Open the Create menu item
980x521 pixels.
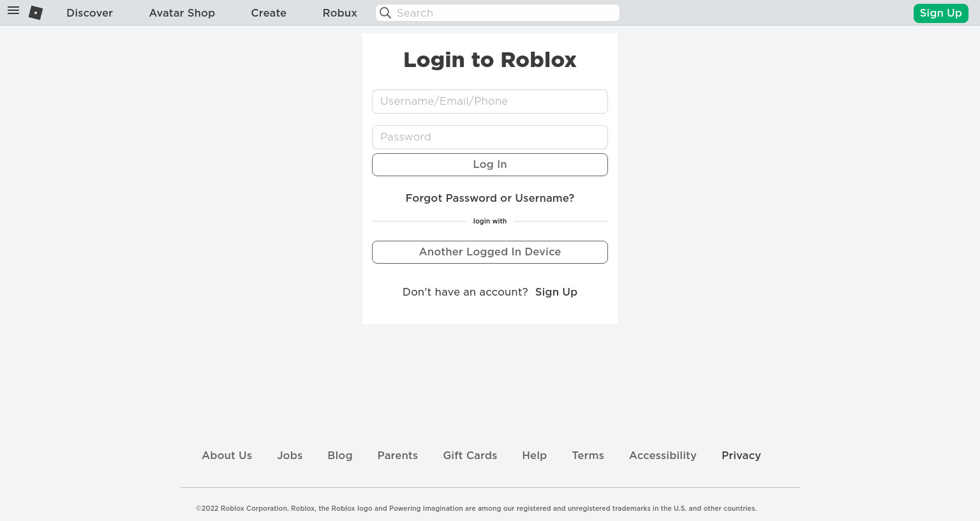(x=269, y=13)
